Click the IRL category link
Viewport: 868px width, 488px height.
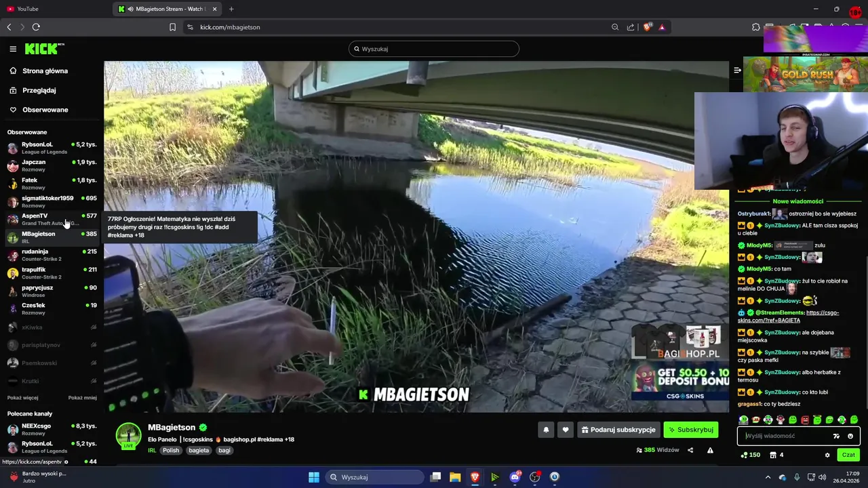point(152,450)
